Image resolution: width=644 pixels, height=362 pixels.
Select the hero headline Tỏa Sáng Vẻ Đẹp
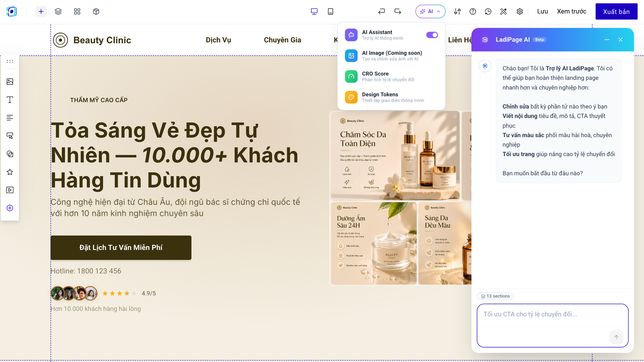(174, 155)
